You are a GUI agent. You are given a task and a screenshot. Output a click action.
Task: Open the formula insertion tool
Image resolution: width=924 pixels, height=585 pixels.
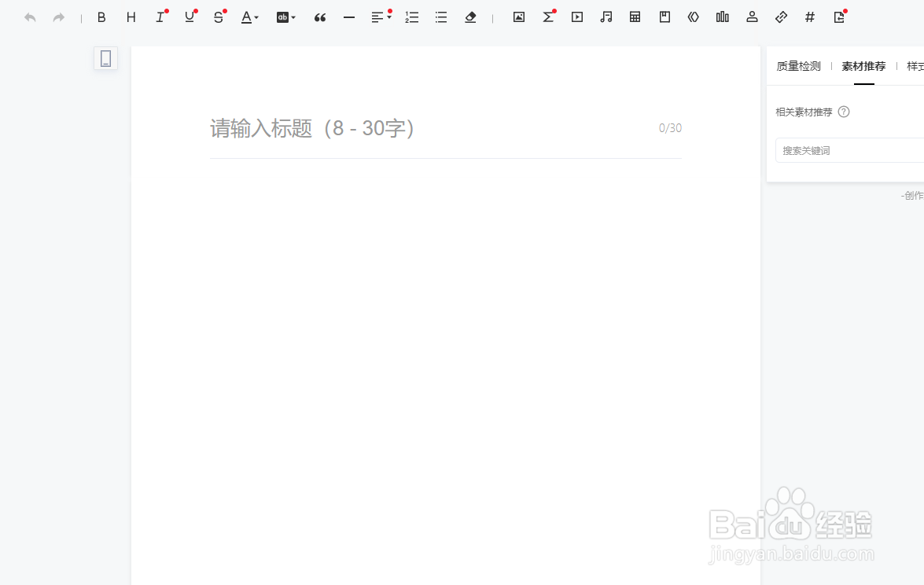click(548, 17)
